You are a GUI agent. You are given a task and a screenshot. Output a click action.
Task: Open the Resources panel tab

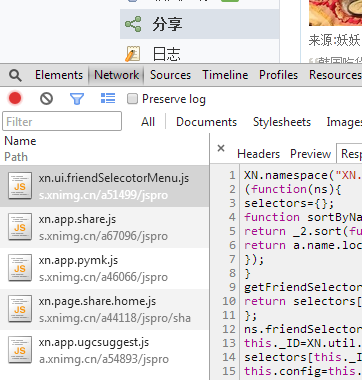(x=335, y=75)
